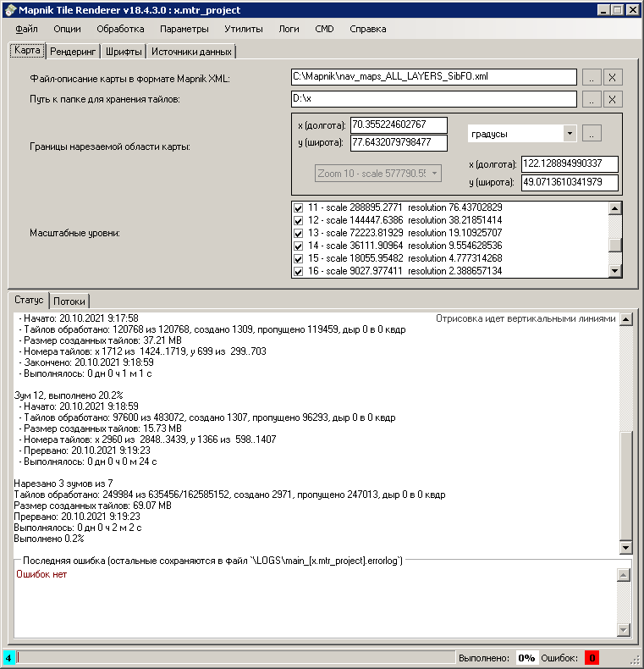The width and height of the screenshot is (644, 669).
Task: Uncheck zoom level 11 scale 288895.2771
Action: [x=298, y=208]
